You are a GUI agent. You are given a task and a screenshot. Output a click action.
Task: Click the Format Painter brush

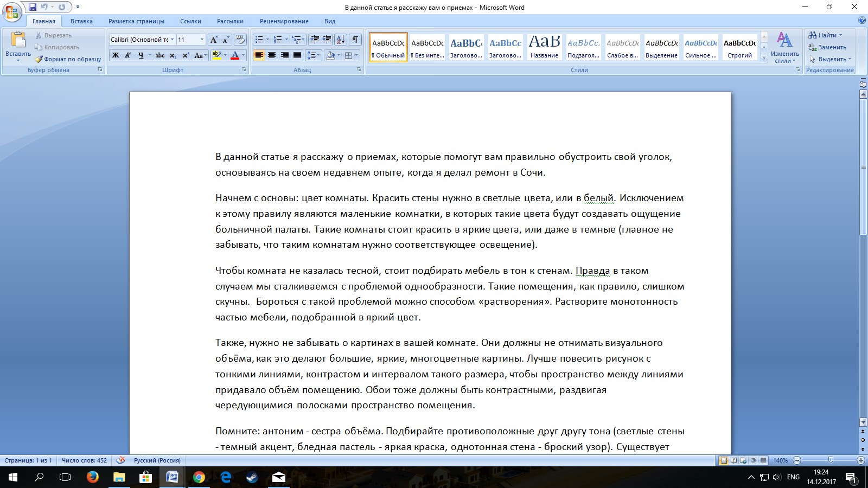coord(39,59)
